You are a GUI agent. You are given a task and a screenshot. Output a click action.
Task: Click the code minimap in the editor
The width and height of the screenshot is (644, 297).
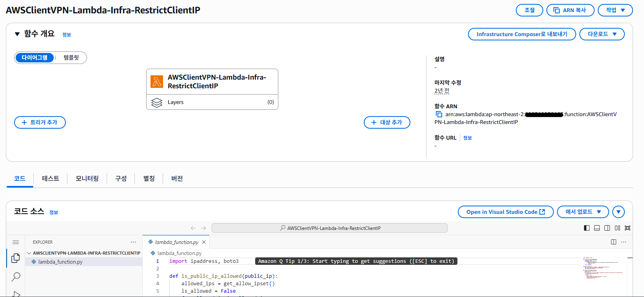point(603,268)
